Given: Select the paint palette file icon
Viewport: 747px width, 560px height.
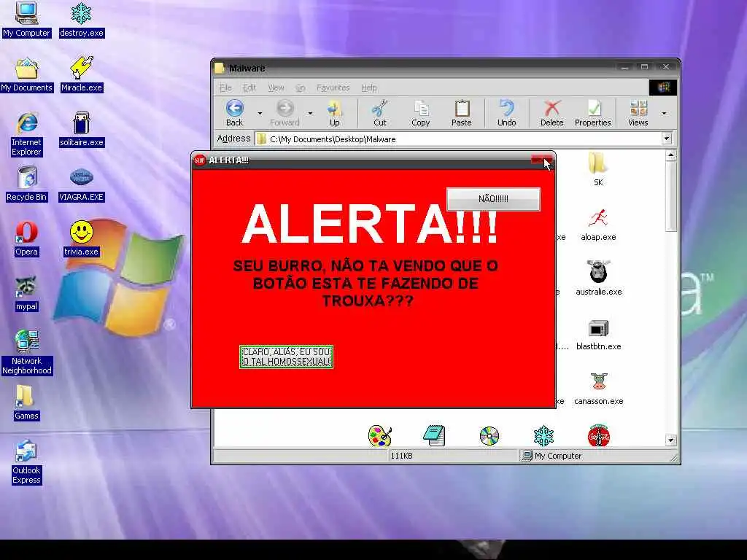Looking at the screenshot, I should [x=379, y=436].
